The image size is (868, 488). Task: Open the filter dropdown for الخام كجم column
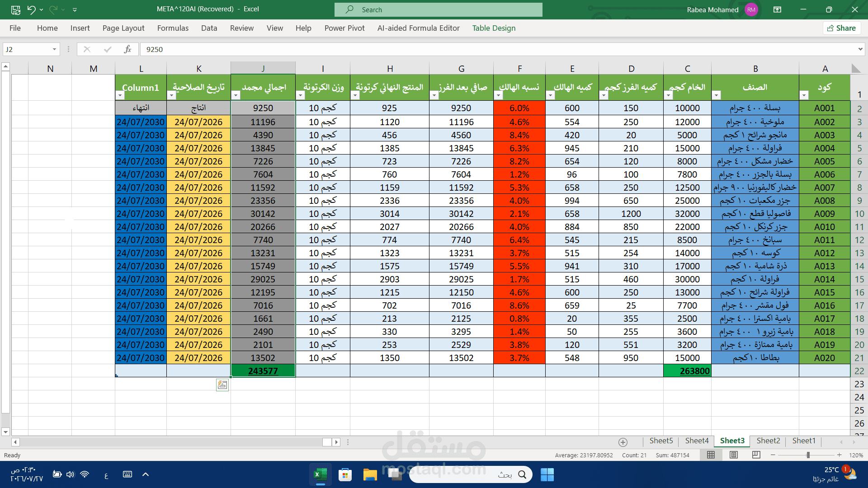[668, 95]
